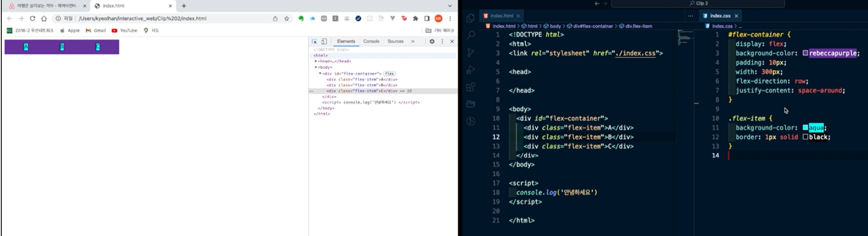
Task: Click the VS Code navigate forward arrow
Action: (606, 3)
